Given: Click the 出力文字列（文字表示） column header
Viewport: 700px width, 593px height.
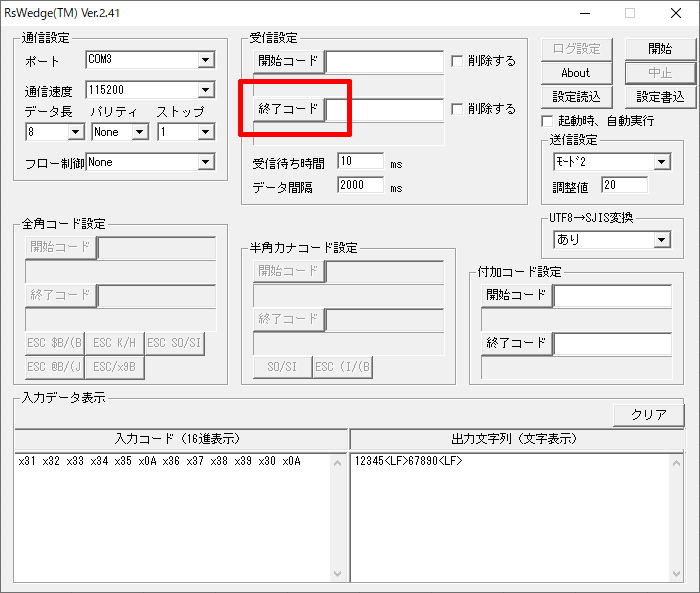Looking at the screenshot, I should tap(517, 439).
